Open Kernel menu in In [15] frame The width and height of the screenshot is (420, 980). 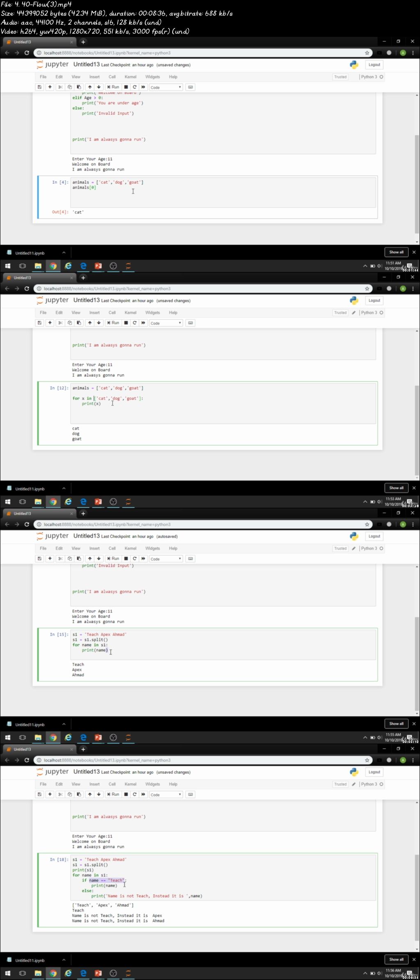coord(130,548)
